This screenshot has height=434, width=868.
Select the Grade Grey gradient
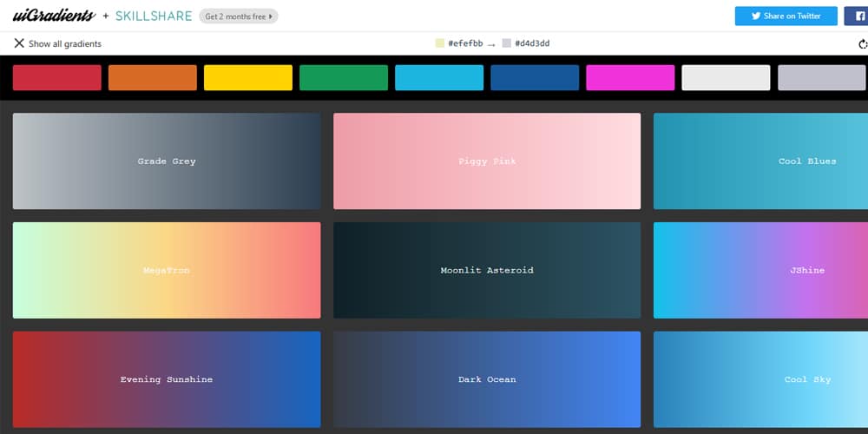click(167, 161)
